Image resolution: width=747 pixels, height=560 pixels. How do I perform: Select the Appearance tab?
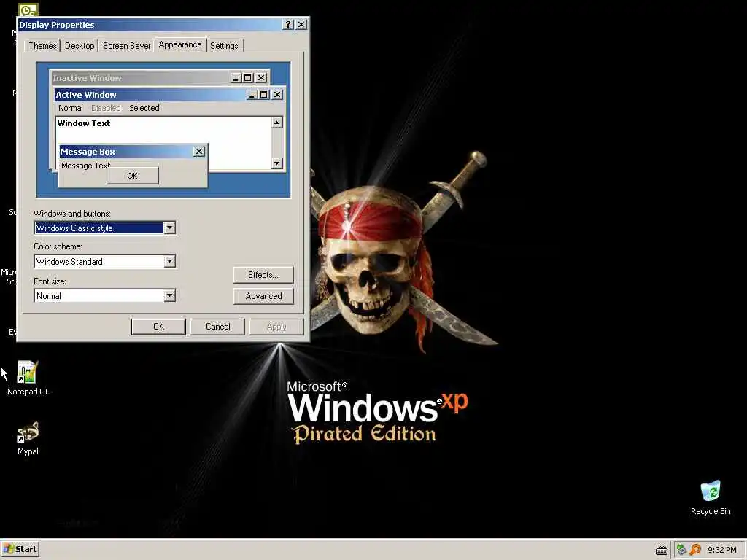click(180, 44)
